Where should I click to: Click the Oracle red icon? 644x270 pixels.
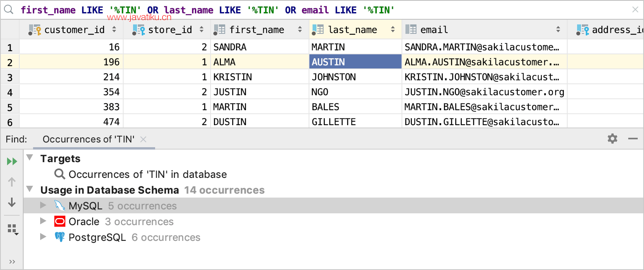59,221
